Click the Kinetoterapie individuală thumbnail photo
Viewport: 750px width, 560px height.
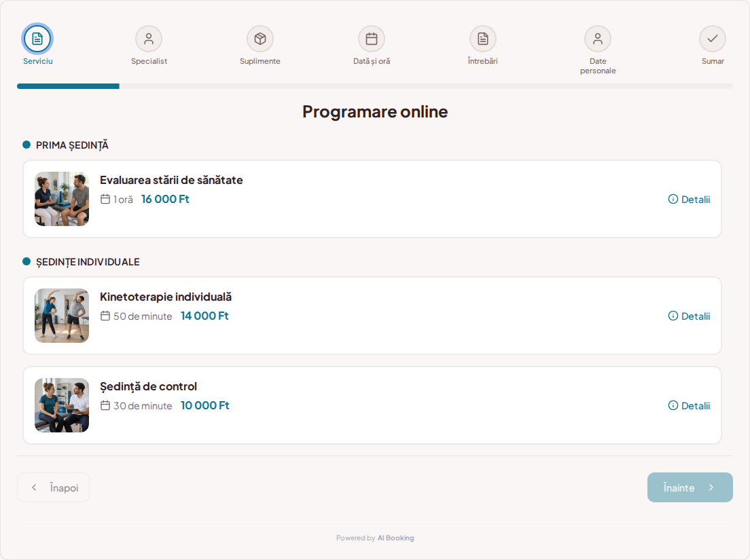tap(62, 316)
